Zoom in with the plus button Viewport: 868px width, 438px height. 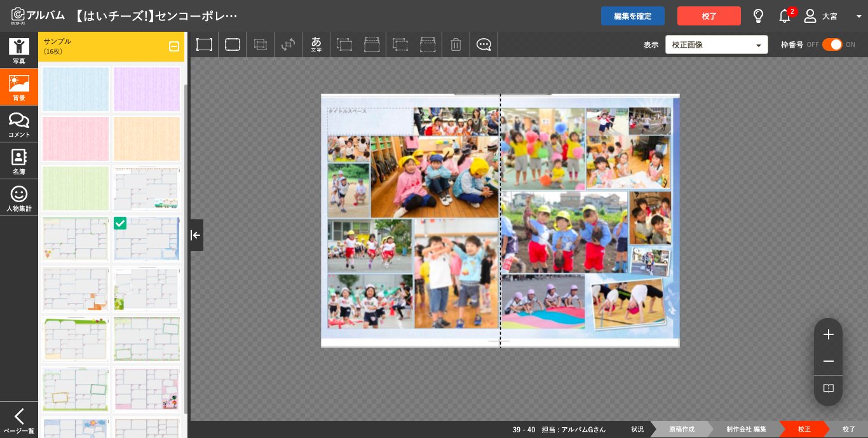pos(828,334)
